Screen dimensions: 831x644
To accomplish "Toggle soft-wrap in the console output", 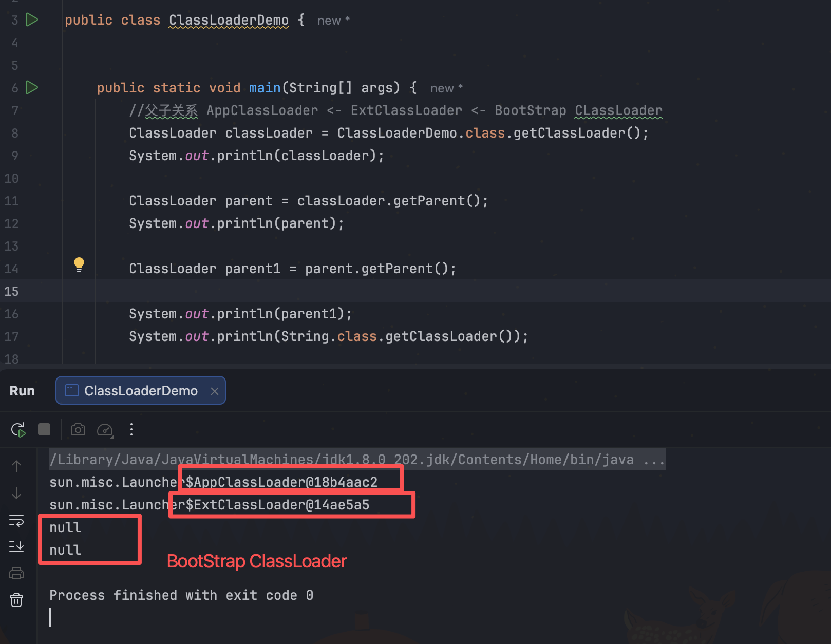I will pyautogui.click(x=16, y=520).
